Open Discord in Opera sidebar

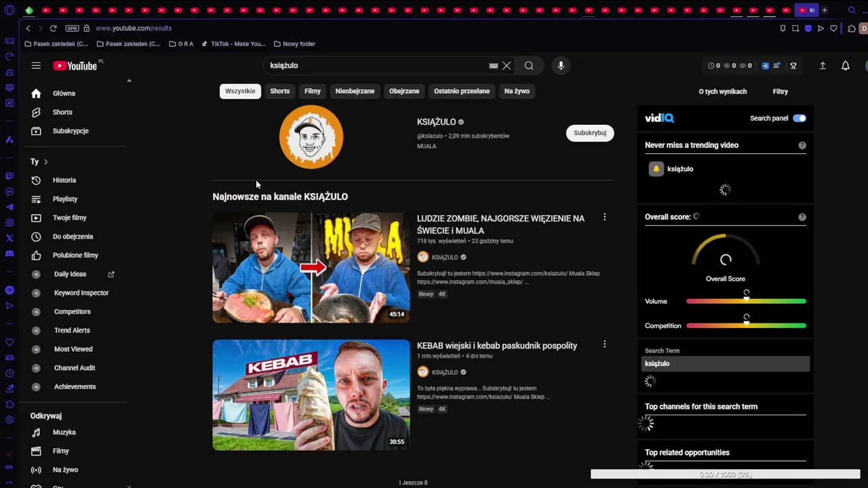point(9,254)
